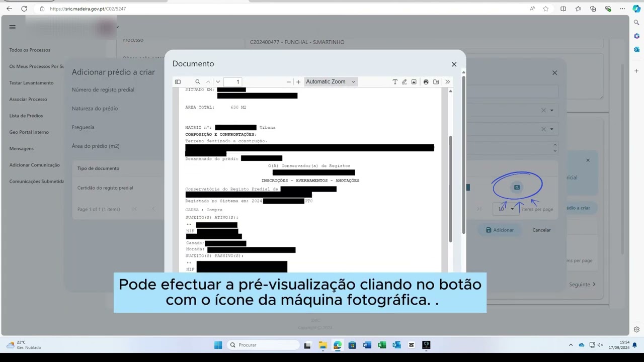Viewport: 644px width, 362px height.
Task: Select Testar Levantamento sidebar item
Action: tap(31, 83)
